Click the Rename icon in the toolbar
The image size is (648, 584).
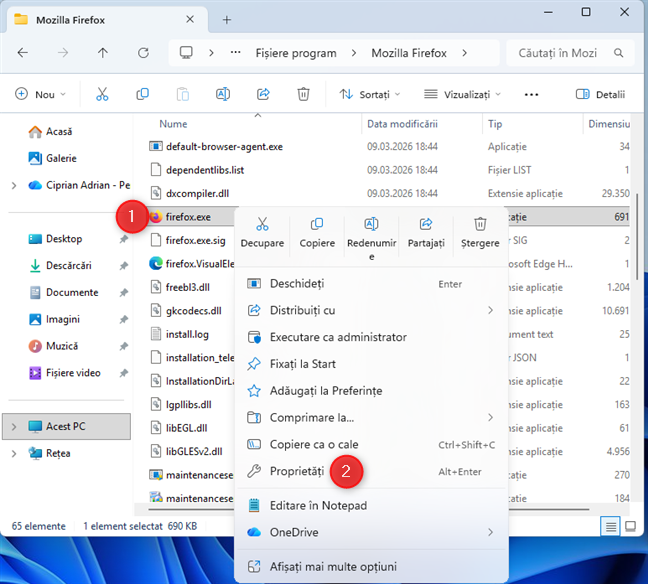coord(223,94)
